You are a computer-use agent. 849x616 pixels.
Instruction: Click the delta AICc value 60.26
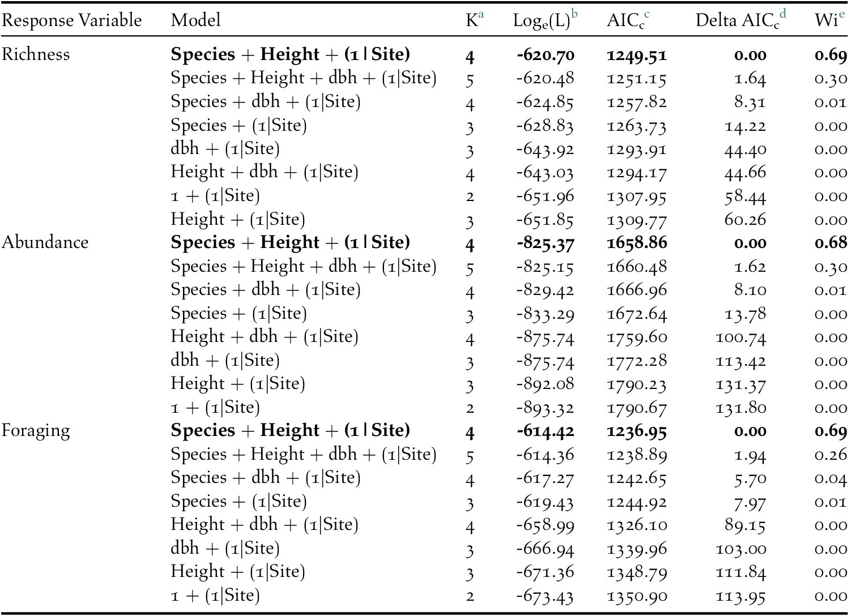(x=745, y=220)
